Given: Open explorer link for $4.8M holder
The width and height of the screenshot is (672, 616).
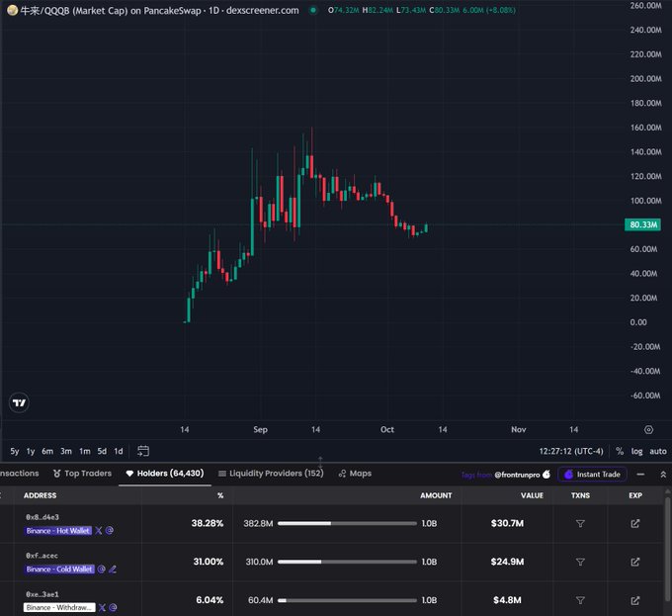Looking at the screenshot, I should tap(635, 600).
